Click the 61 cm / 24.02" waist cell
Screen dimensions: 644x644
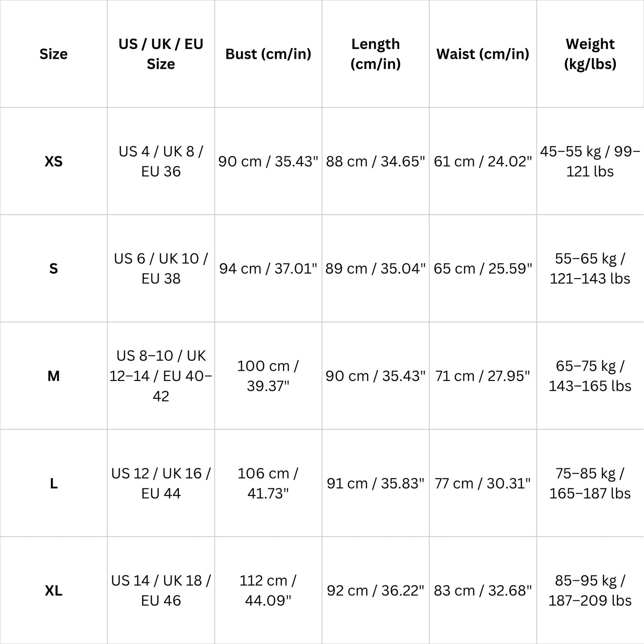pyautogui.click(x=483, y=161)
